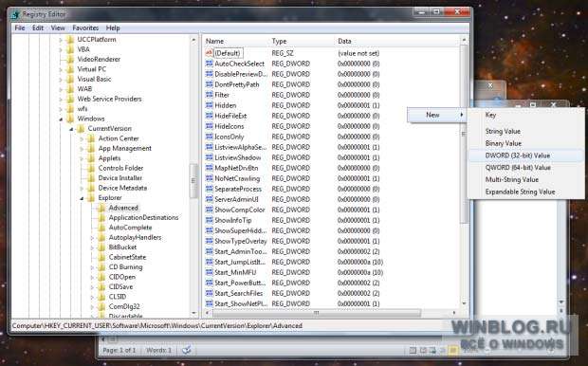Select the HideIcons value
Screen dimensions: 588x366
click(x=230, y=126)
